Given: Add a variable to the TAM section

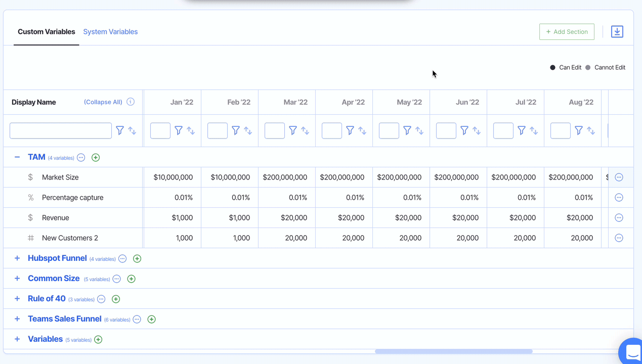Looking at the screenshot, I should pos(96,158).
